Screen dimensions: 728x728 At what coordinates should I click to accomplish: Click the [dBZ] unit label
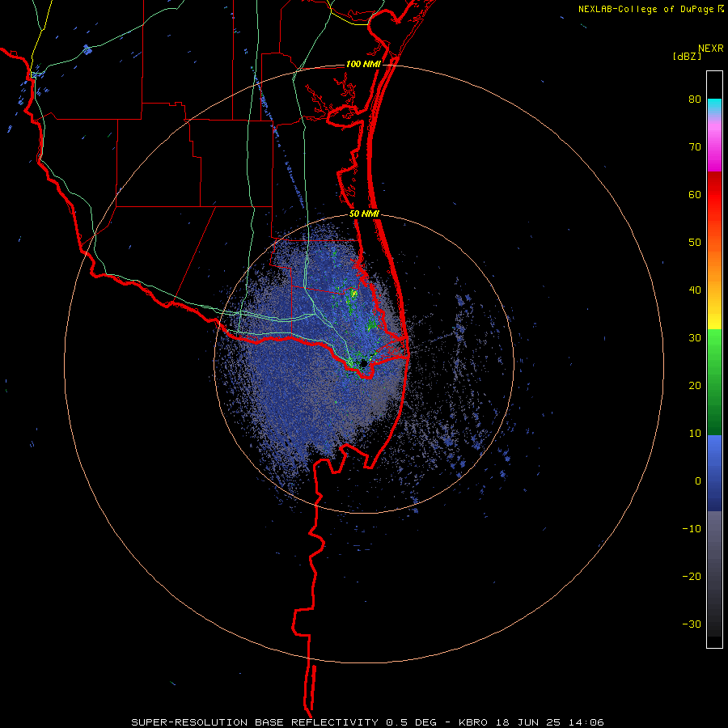click(687, 56)
